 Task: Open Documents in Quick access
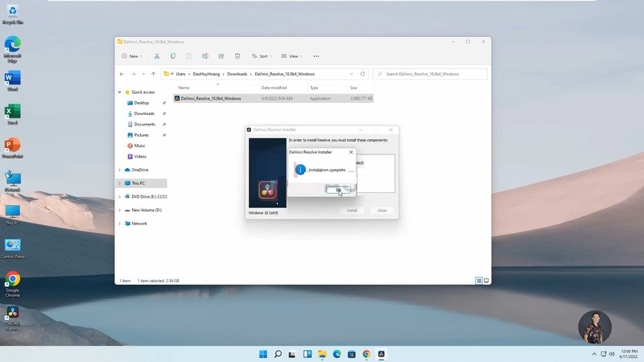(144, 124)
